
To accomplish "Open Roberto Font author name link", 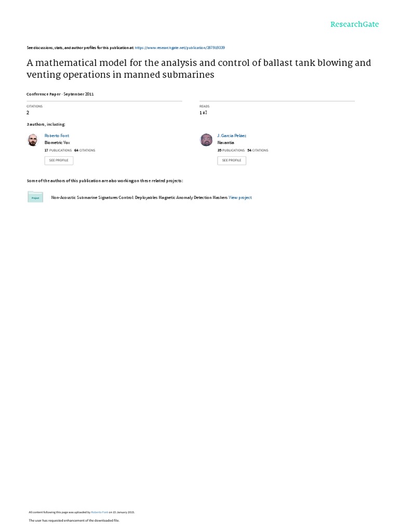I will pyautogui.click(x=57, y=136).
